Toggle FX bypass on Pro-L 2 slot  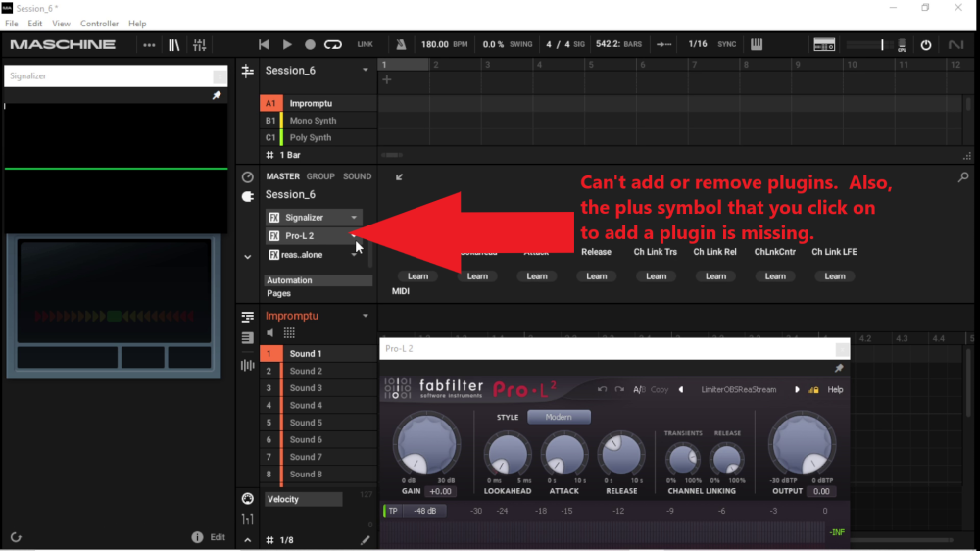point(274,235)
